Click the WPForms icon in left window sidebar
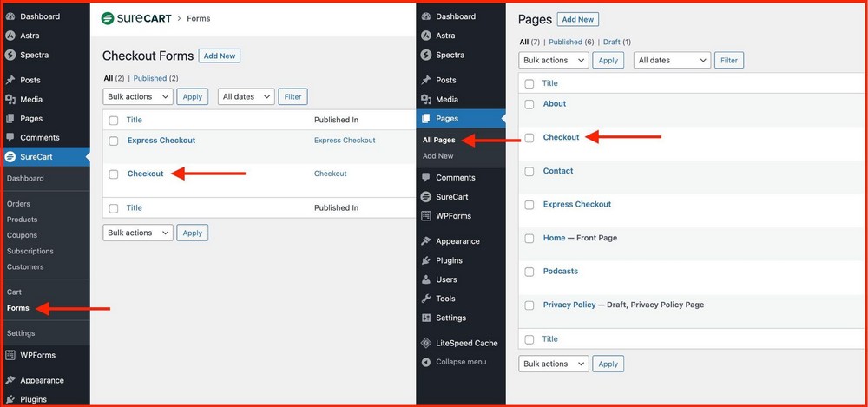Viewport: 868px width, 407px height. [x=10, y=355]
